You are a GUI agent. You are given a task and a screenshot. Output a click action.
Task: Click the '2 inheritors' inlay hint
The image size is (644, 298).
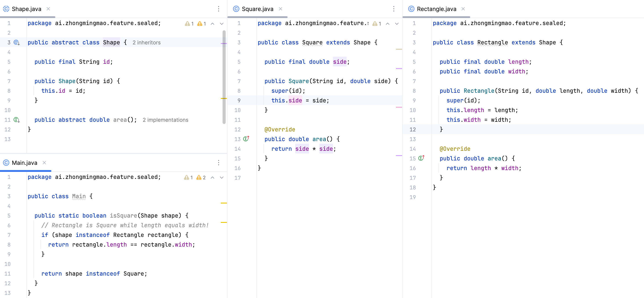tap(146, 43)
